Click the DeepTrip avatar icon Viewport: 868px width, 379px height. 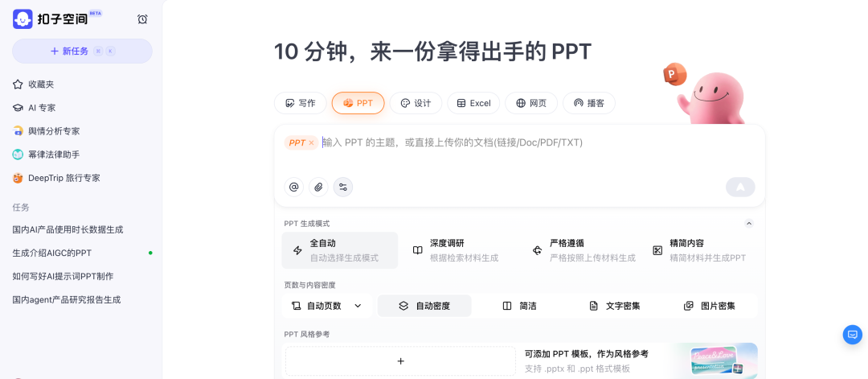pos(18,178)
